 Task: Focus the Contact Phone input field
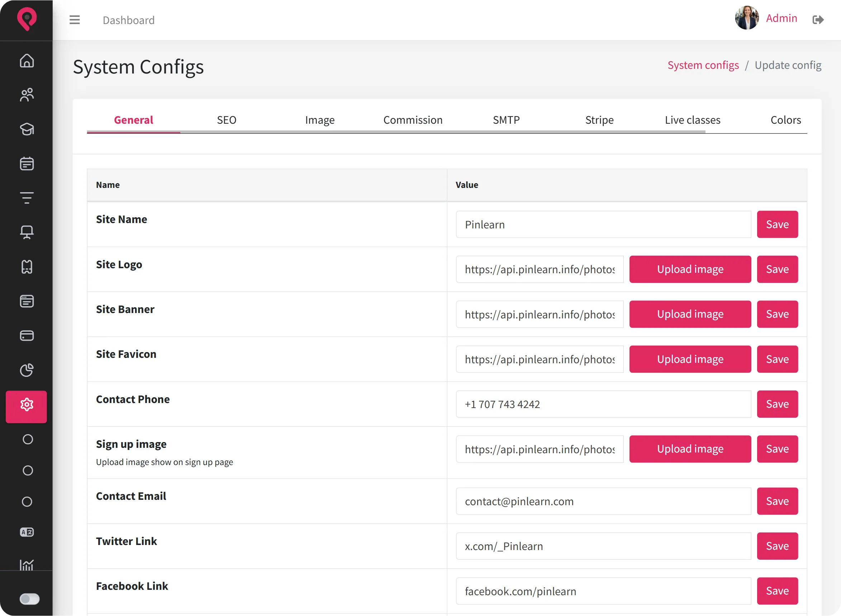[603, 404]
